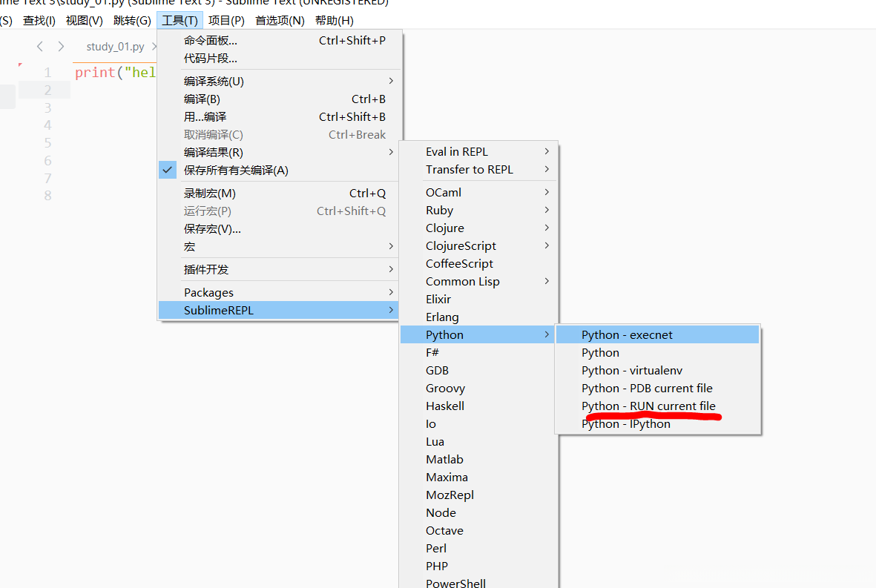Expand the Packages submenu

(x=279, y=292)
